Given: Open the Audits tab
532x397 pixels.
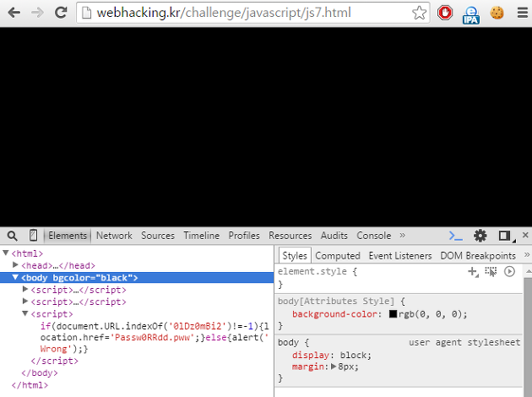Looking at the screenshot, I should [334, 236].
